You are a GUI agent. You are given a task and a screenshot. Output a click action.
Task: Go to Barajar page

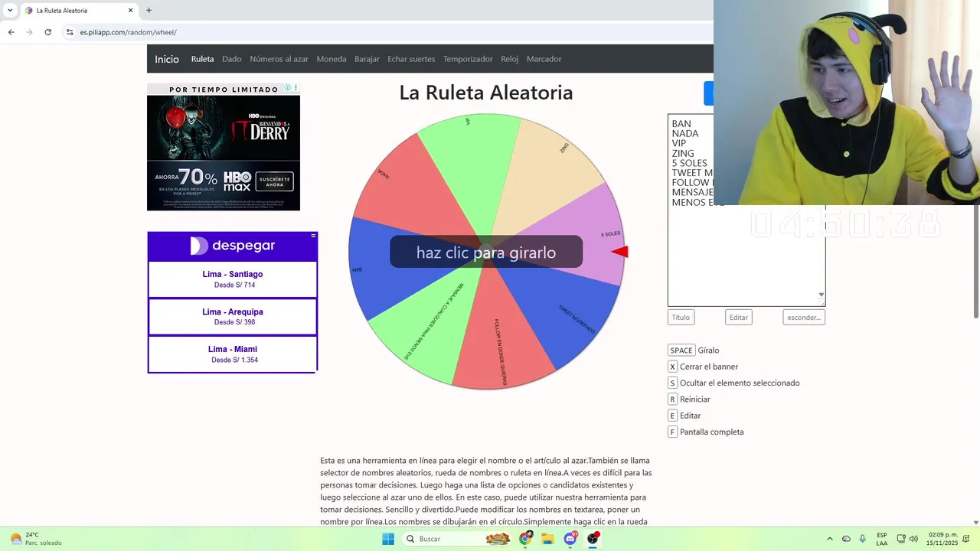click(x=367, y=59)
